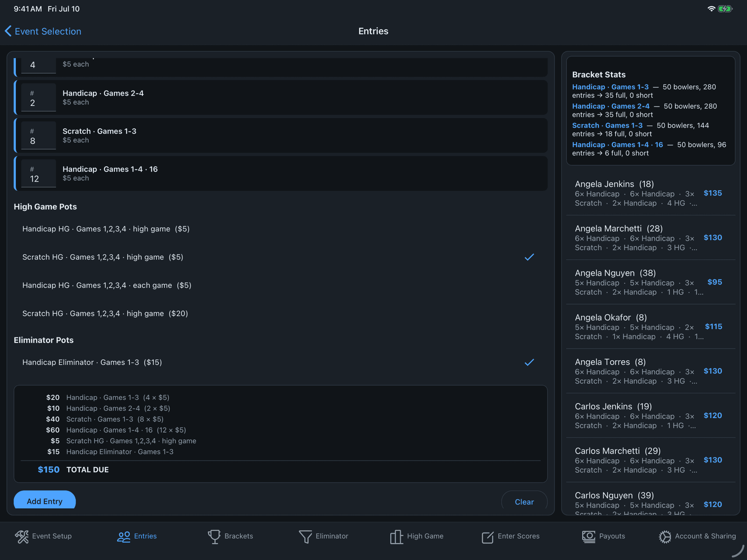Enable Scratch HG high game $20 pot

(x=280, y=314)
